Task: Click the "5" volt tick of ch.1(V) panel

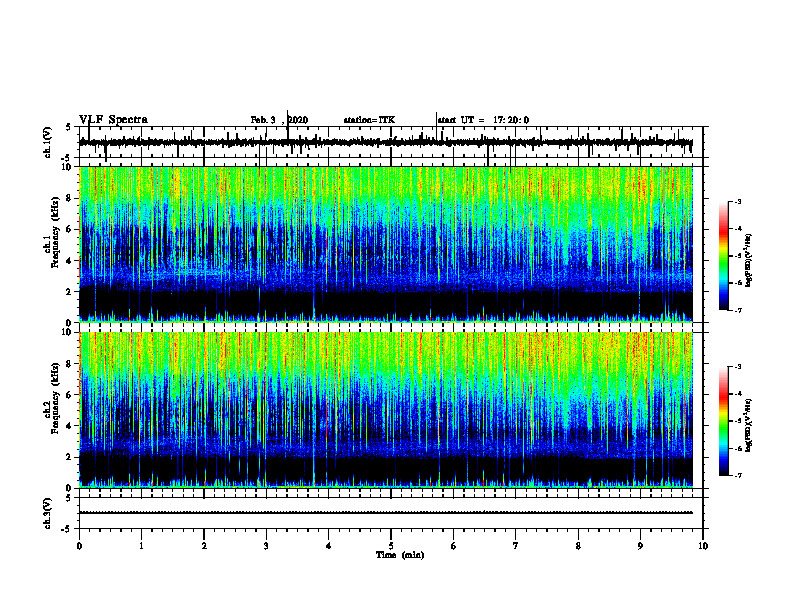Action: pyautogui.click(x=69, y=128)
